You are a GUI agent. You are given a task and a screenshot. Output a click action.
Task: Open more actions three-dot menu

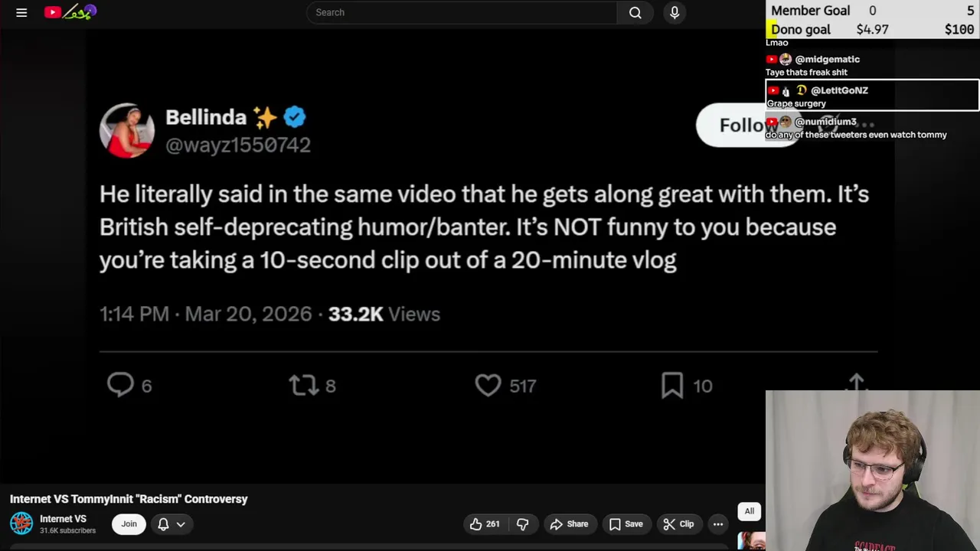pos(718,524)
